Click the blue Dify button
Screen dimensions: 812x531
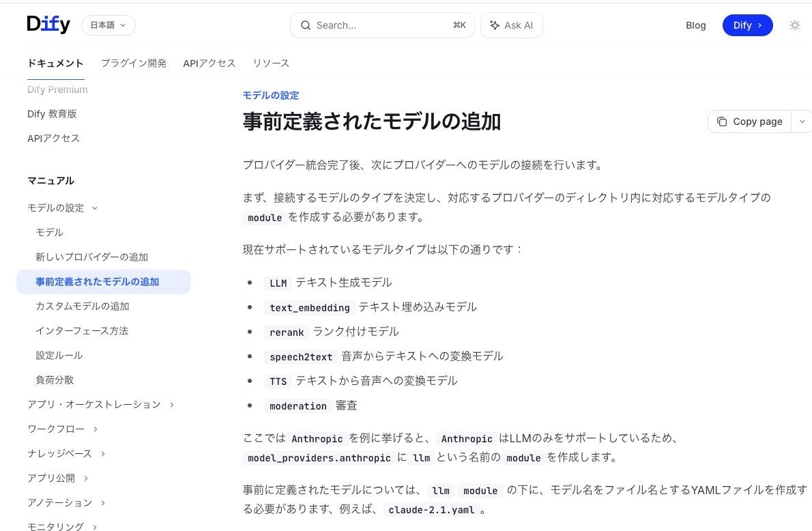[747, 25]
